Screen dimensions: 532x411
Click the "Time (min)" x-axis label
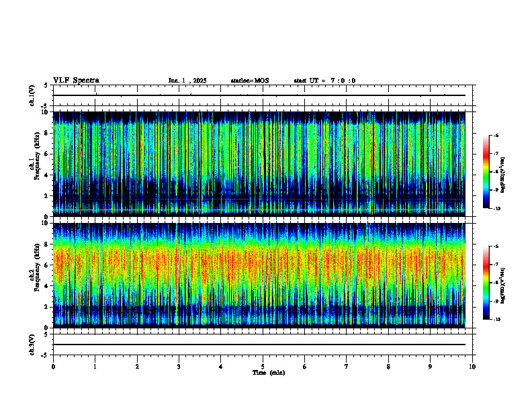(x=269, y=373)
